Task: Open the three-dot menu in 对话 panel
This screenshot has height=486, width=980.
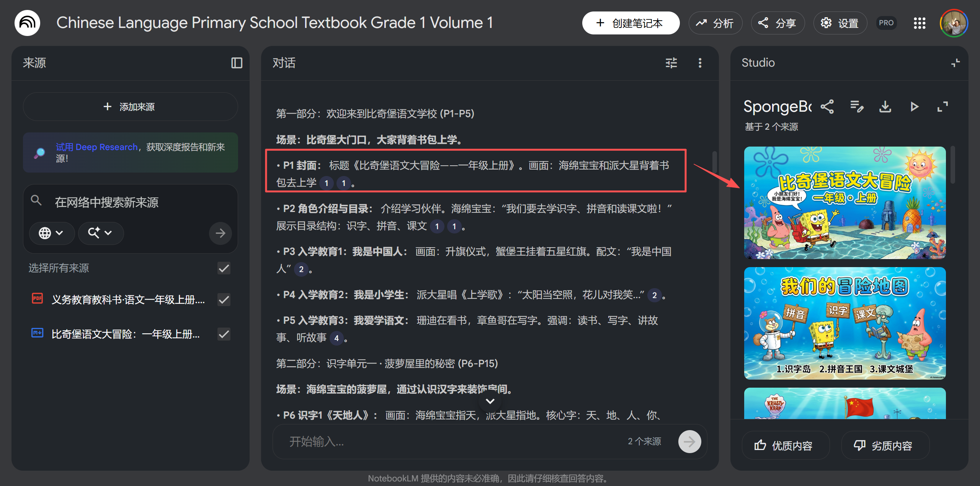Action: click(700, 63)
